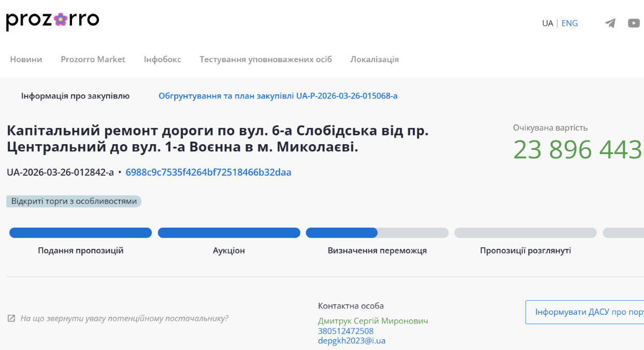Image resolution: width=644 pixels, height=350 pixels.
Task: Open the Інфобокс menu item
Action: tap(162, 59)
